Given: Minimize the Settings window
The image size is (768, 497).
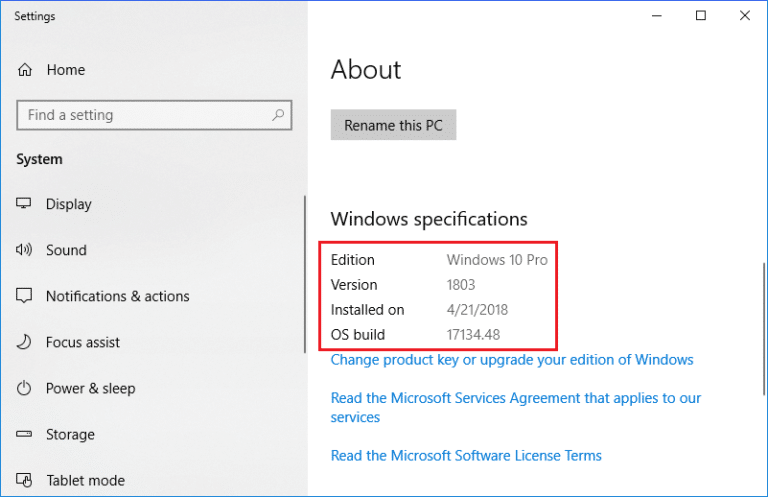Looking at the screenshot, I should pyautogui.click(x=656, y=16).
